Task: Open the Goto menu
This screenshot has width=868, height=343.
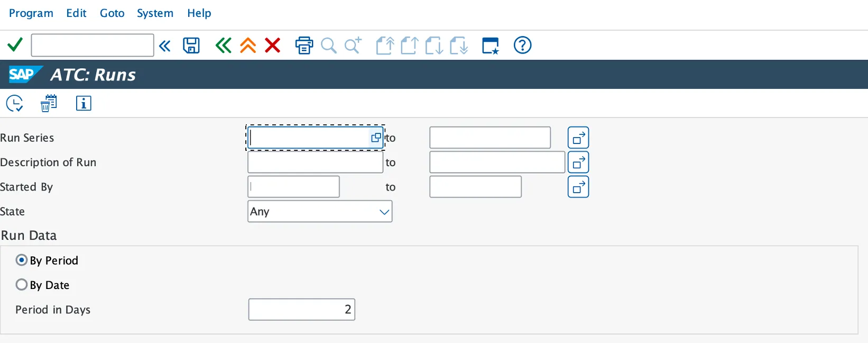Action: point(112,13)
